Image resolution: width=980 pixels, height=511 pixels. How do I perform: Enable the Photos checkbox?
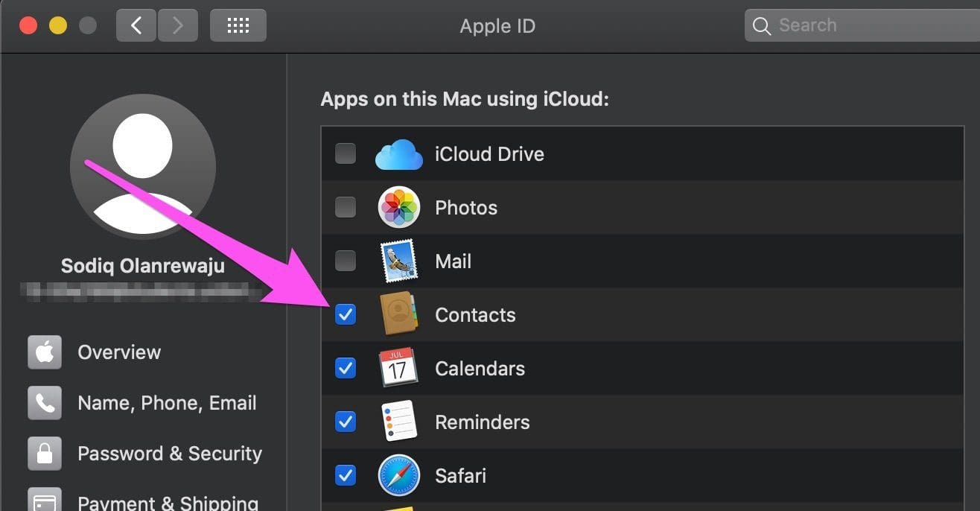[x=346, y=207]
